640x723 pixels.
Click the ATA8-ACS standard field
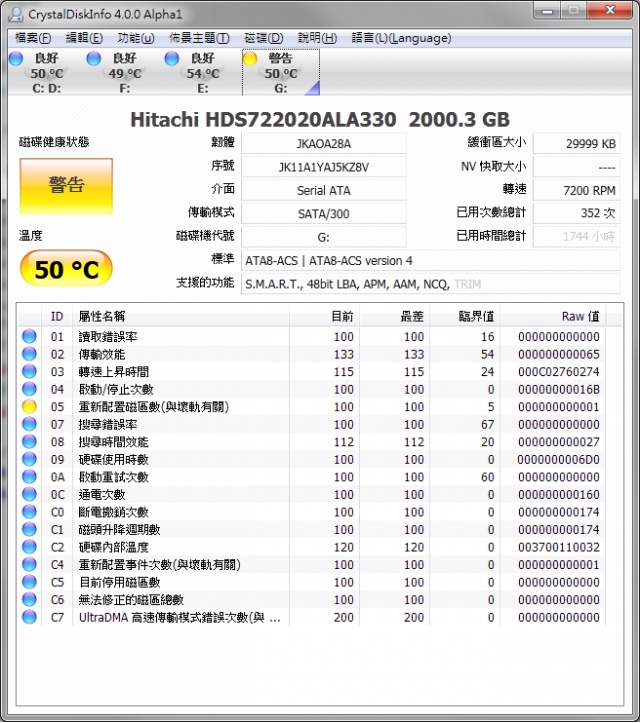coord(431,261)
